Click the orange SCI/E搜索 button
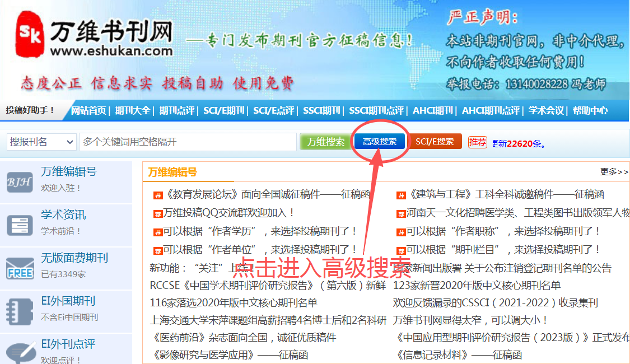Viewport: 630px width, 364px height. (x=435, y=142)
